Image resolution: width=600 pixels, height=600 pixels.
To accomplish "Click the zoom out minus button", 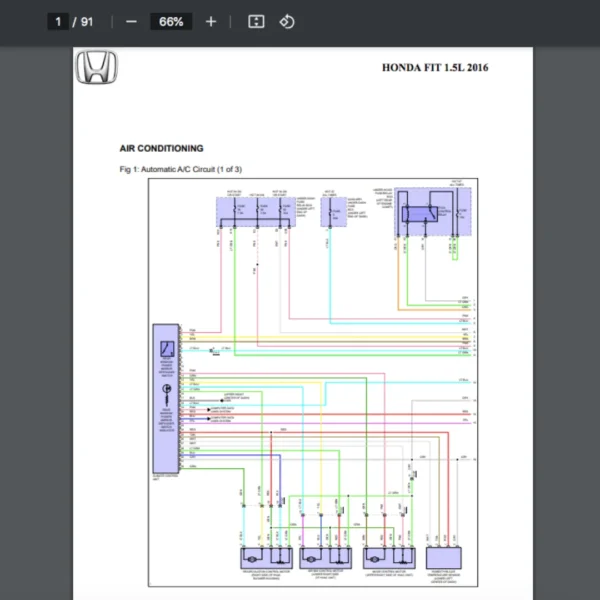I will [131, 21].
